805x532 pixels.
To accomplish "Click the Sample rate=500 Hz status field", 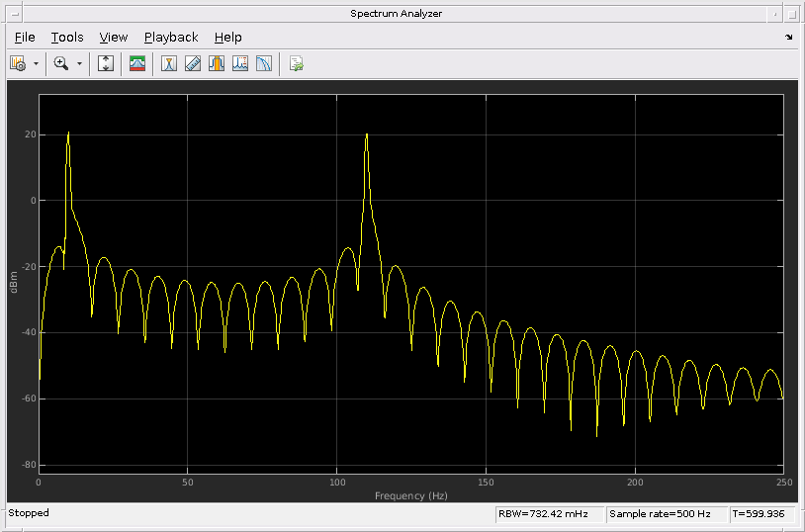I will [667, 514].
